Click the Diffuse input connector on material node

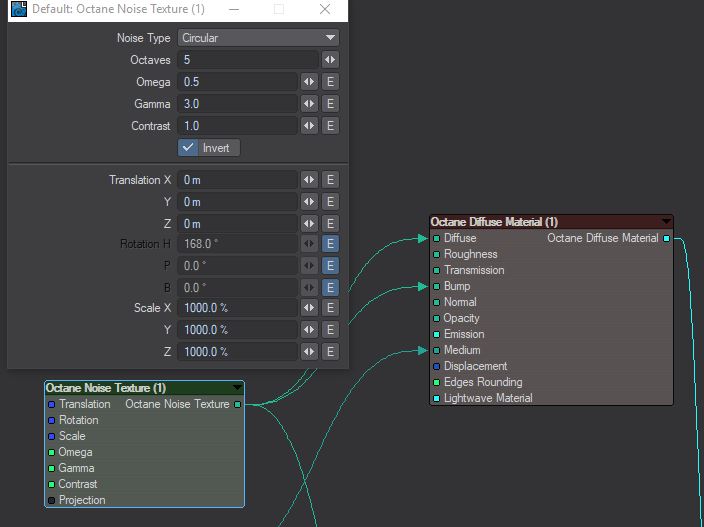tap(436, 238)
